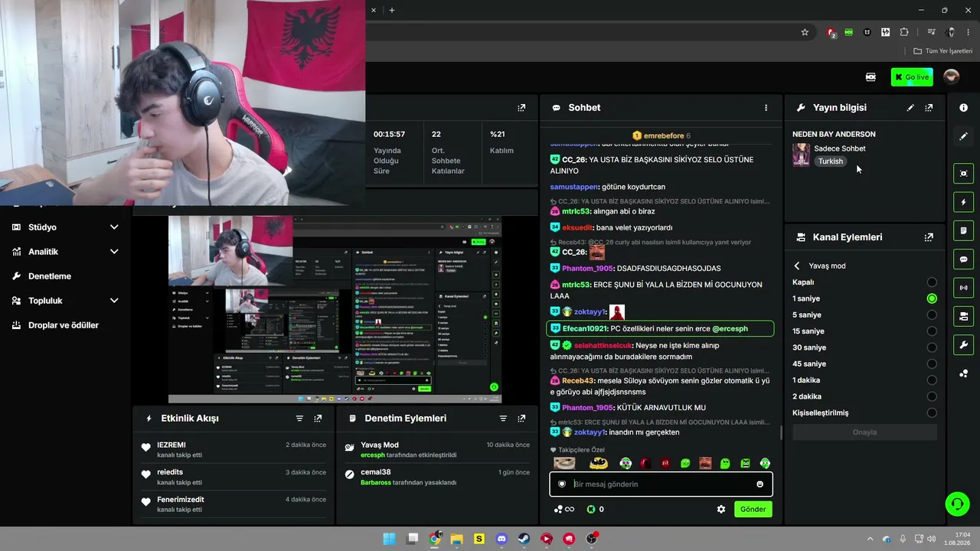Filter the Denetim Eylemleri list
The height and width of the screenshot is (551, 980).
click(503, 419)
